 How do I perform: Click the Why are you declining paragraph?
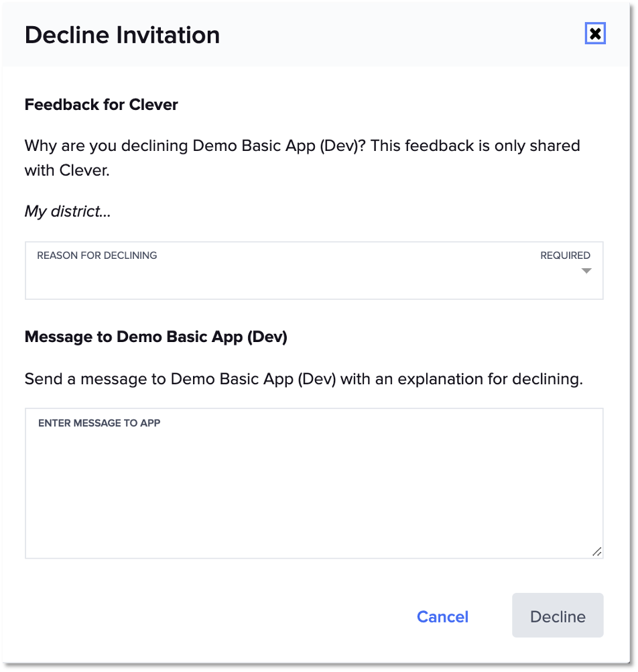(x=302, y=146)
